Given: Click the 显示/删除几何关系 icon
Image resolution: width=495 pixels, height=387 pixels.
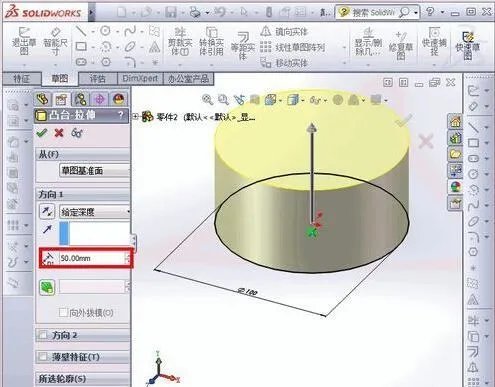Looking at the screenshot, I should pos(368,42).
